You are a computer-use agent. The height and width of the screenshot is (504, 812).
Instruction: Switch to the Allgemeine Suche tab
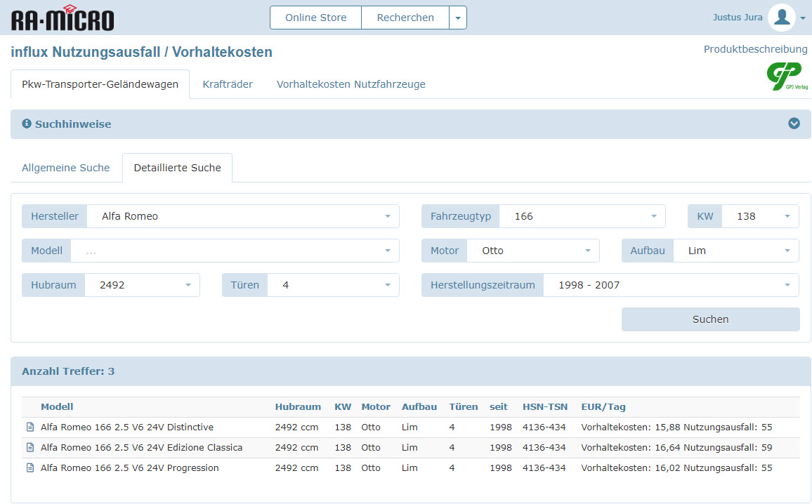click(x=66, y=168)
